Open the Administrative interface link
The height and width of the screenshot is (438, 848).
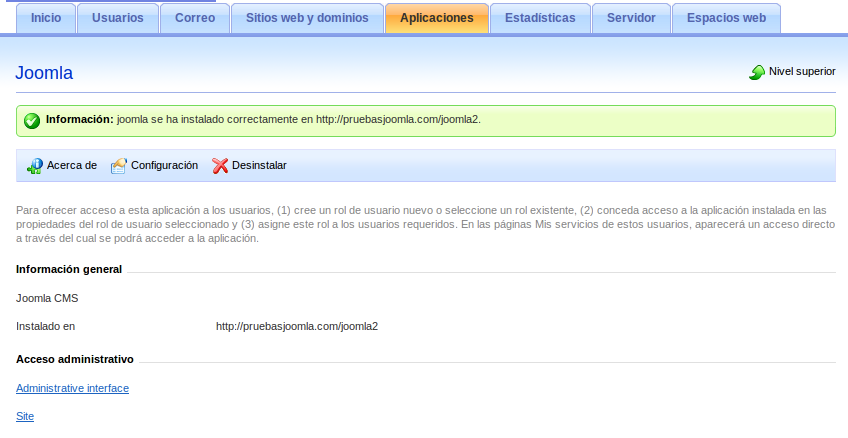click(72, 388)
